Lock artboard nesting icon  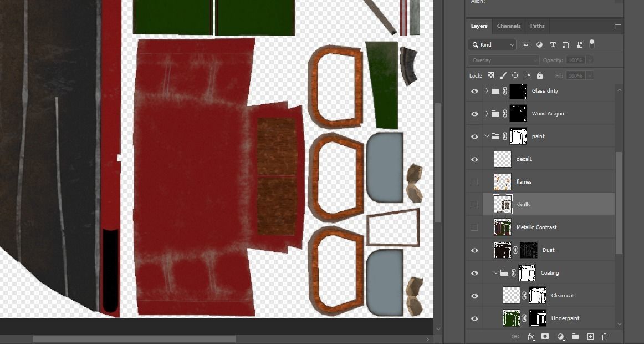coord(528,75)
